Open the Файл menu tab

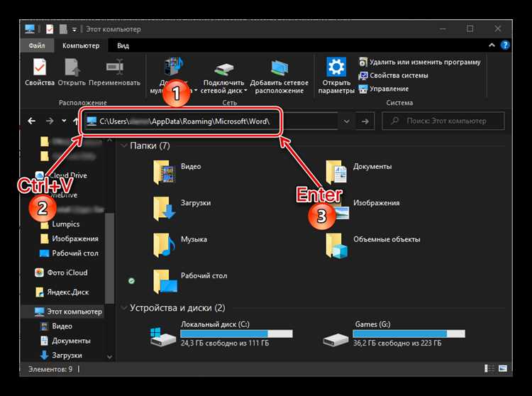[x=37, y=45]
